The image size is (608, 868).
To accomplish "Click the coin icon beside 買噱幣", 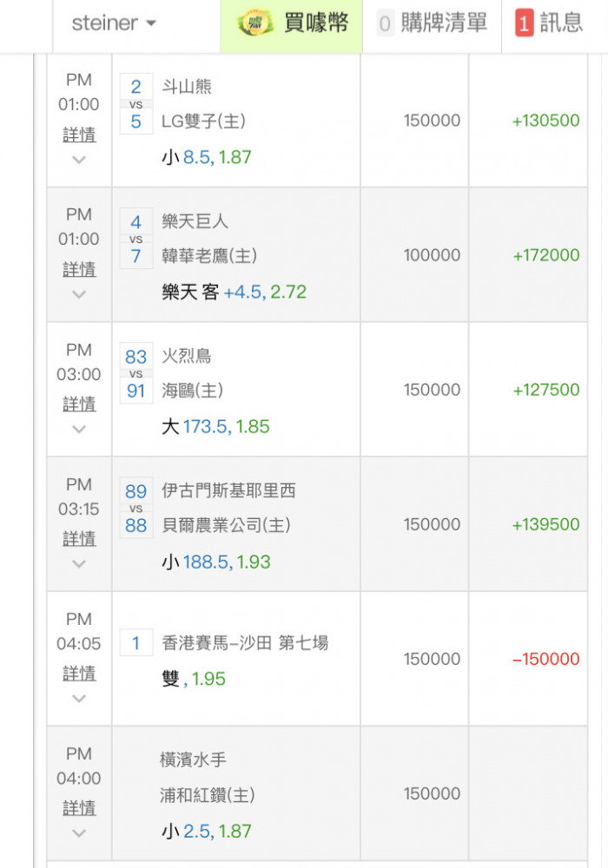I will (255, 23).
